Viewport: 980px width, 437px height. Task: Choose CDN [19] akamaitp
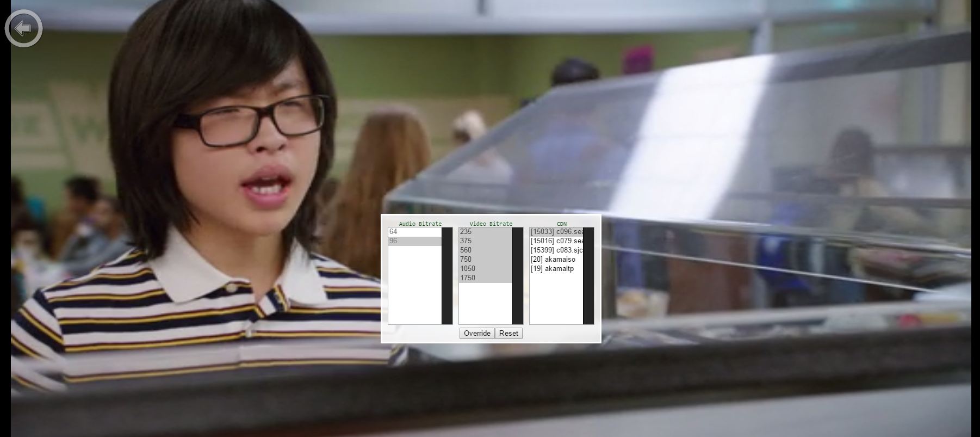pyautogui.click(x=556, y=269)
